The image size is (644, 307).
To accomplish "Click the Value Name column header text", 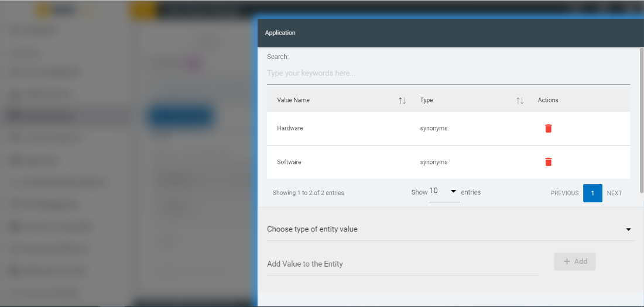I will [293, 100].
